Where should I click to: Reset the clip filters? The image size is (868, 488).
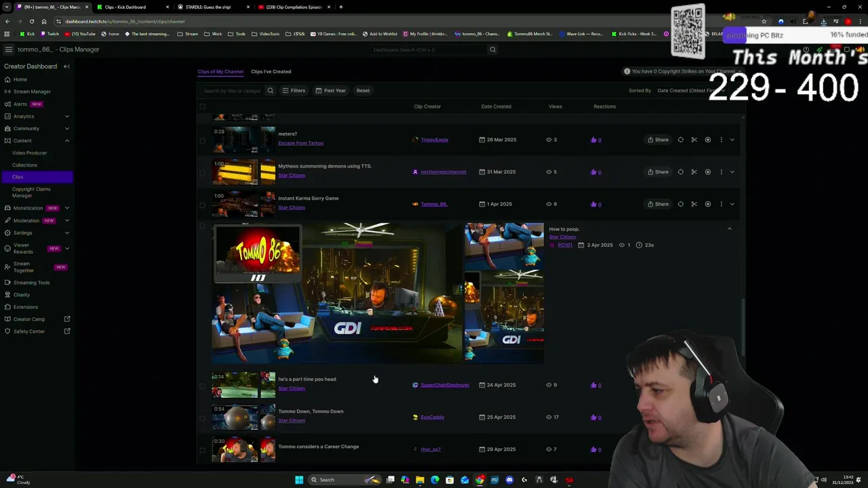[363, 91]
